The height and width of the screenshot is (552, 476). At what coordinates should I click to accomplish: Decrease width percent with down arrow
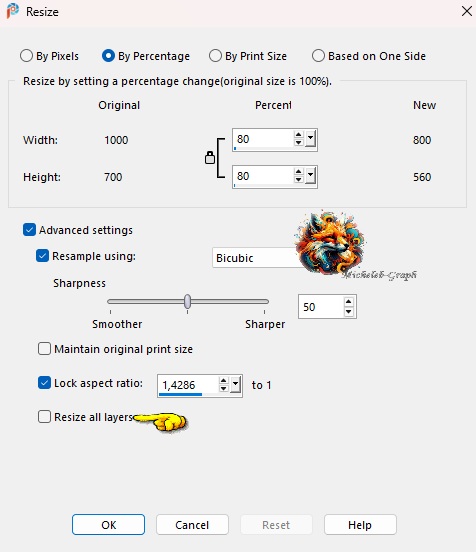coord(299,143)
